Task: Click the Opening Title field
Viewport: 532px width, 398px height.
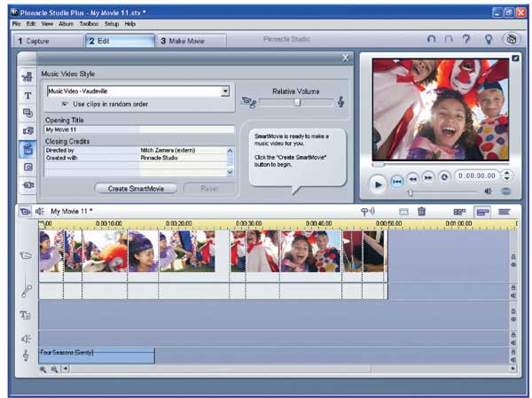Action: 139,129
